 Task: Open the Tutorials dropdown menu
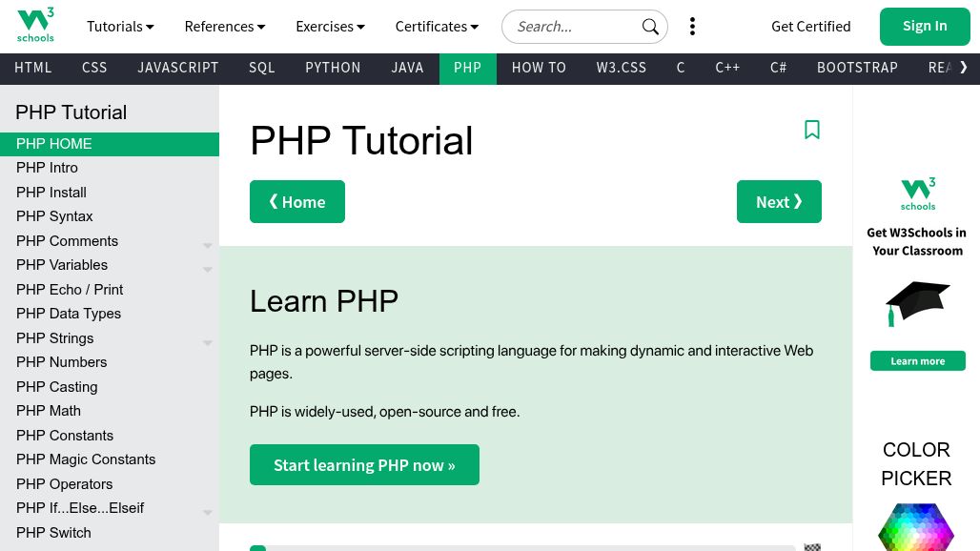pyautogui.click(x=120, y=27)
